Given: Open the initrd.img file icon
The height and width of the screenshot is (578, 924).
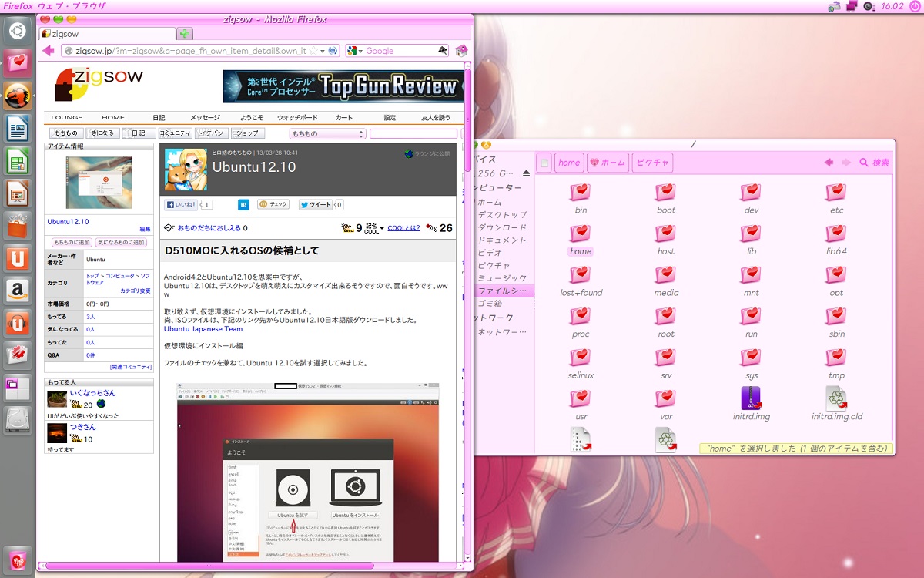Looking at the screenshot, I should tap(752, 398).
